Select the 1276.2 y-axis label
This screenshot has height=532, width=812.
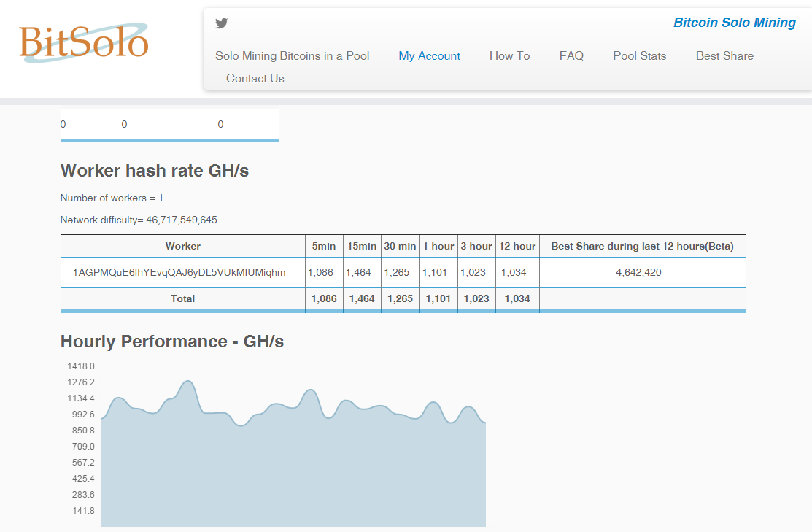81,382
